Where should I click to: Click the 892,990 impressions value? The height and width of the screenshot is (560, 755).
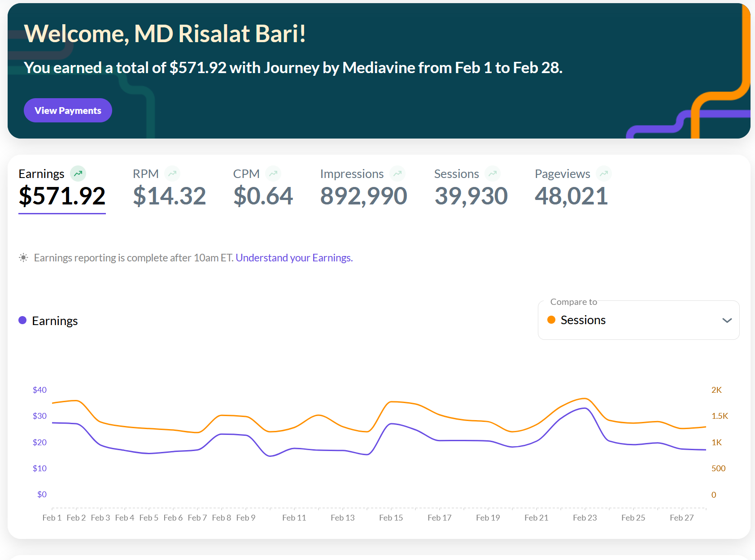click(363, 196)
